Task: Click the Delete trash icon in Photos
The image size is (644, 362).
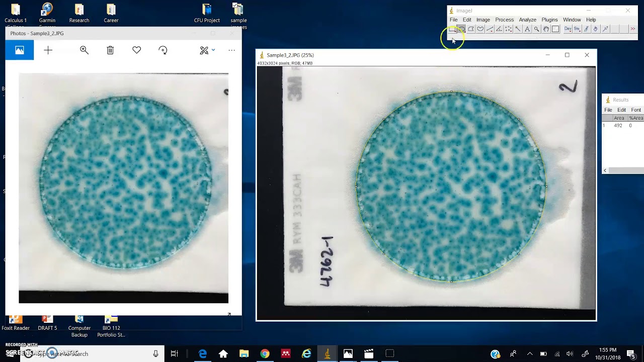Action: click(110, 50)
